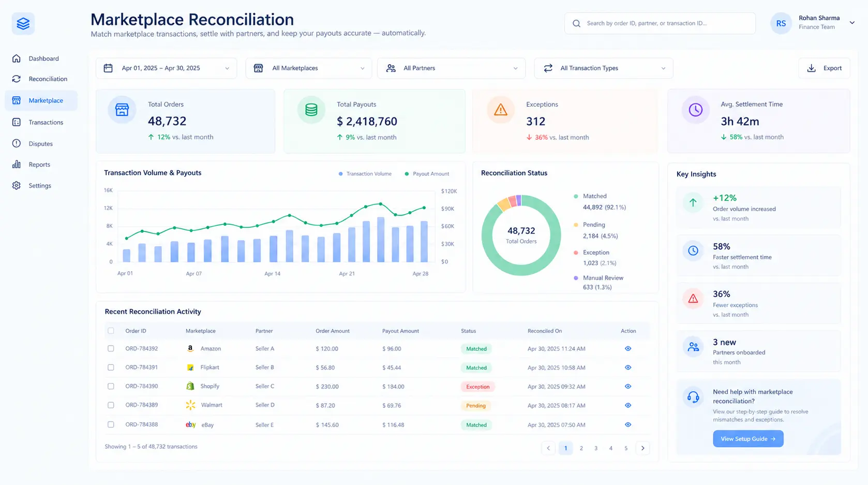
Task: Toggle Payout Amount legend dot
Action: 407,174
